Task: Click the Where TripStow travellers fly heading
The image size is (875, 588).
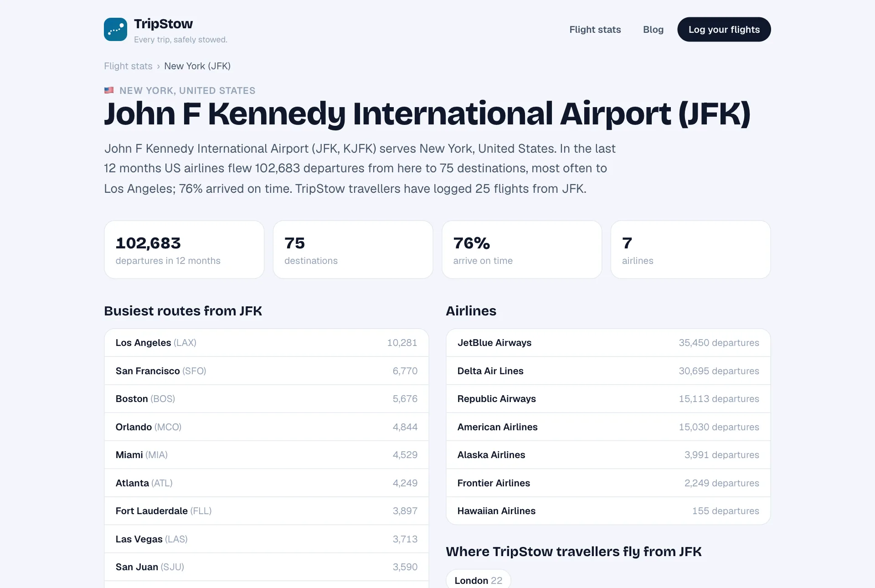Action: (573, 552)
